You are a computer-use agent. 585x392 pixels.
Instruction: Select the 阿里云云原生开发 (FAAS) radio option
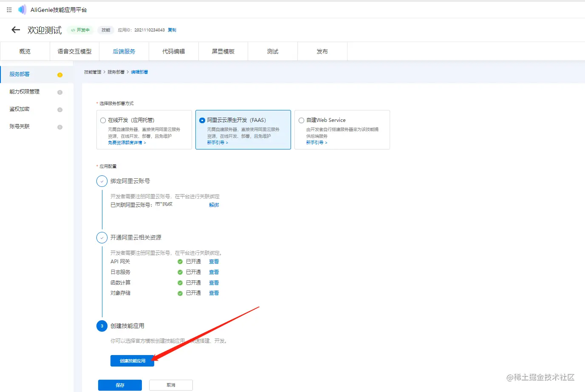(x=202, y=120)
